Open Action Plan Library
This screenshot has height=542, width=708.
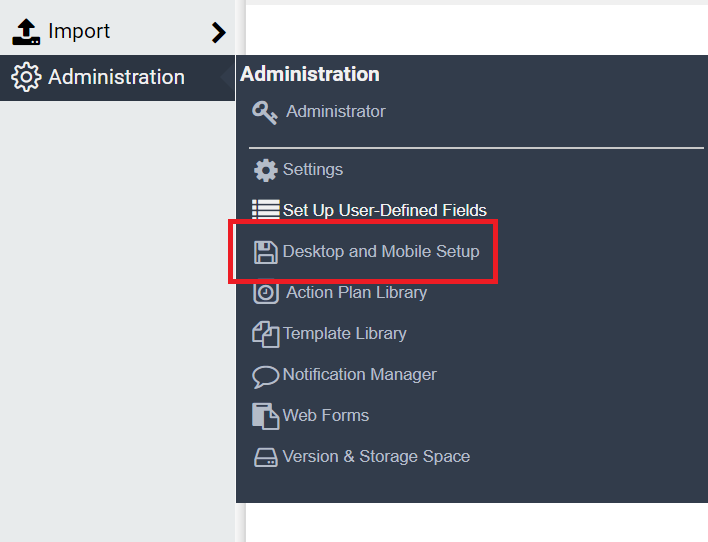(x=356, y=293)
